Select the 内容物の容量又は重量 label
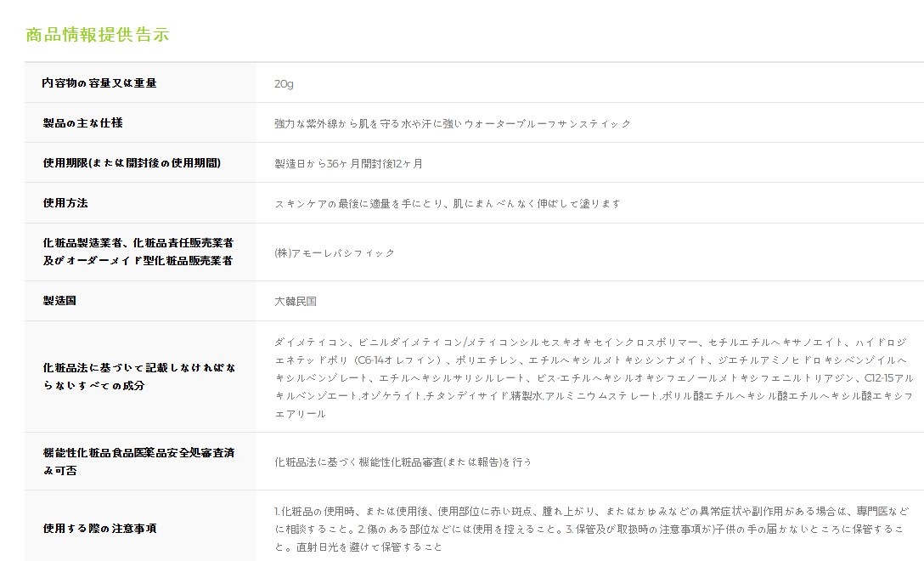Viewport: 924px width, 561px height. pyautogui.click(x=99, y=83)
